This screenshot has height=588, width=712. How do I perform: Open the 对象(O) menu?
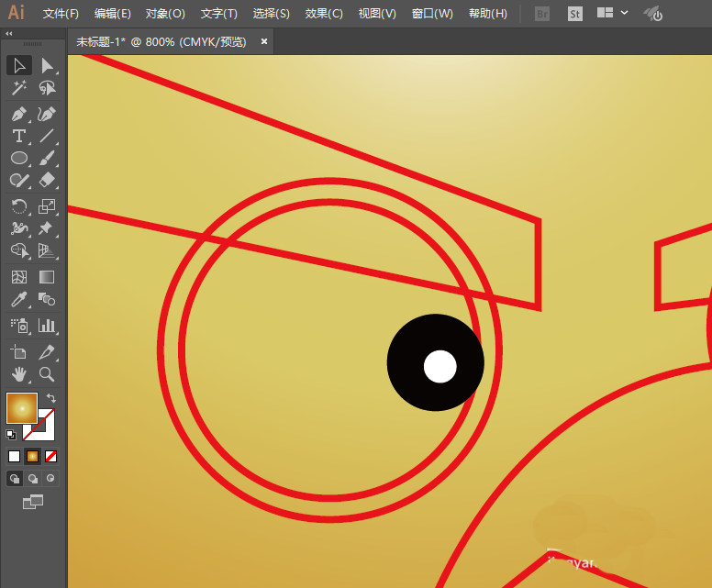click(165, 14)
